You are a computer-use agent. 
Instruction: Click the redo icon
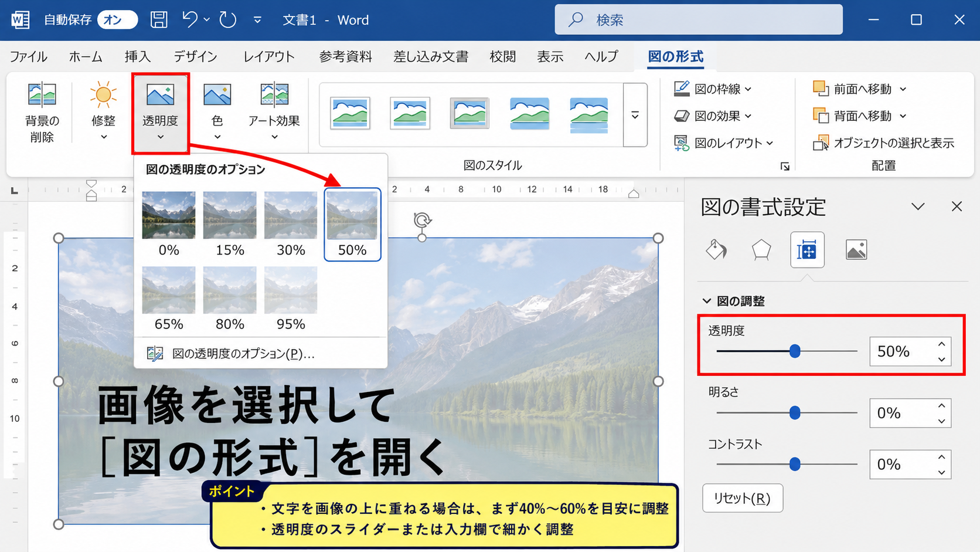[228, 20]
